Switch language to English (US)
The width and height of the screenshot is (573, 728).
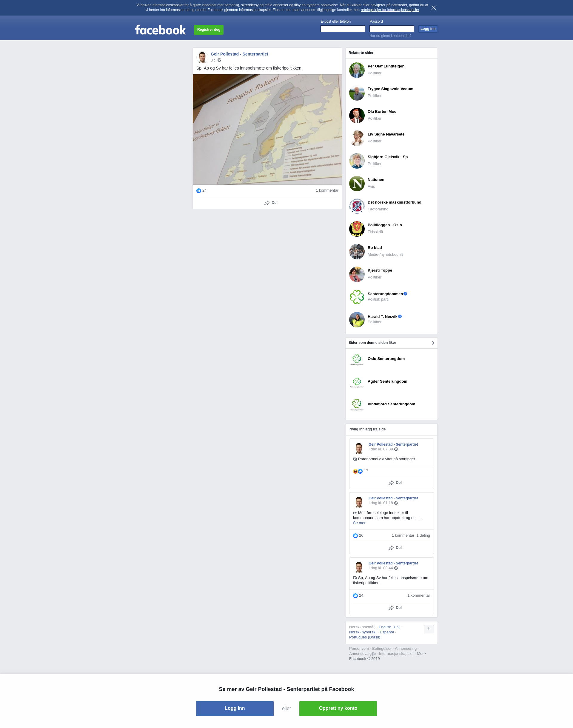[389, 627]
